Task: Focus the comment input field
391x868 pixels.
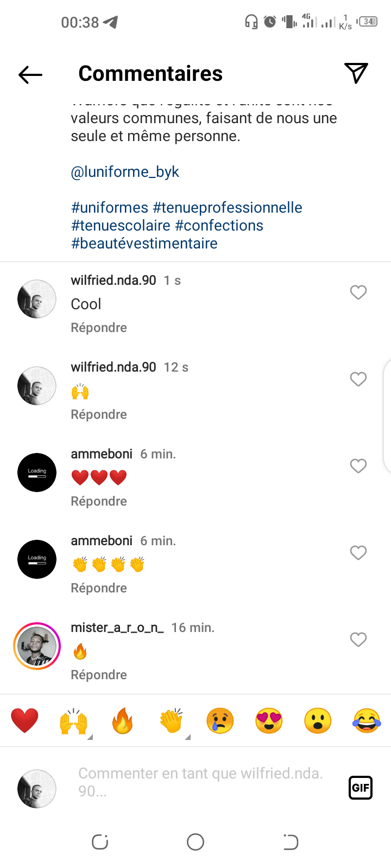Action: (x=201, y=782)
